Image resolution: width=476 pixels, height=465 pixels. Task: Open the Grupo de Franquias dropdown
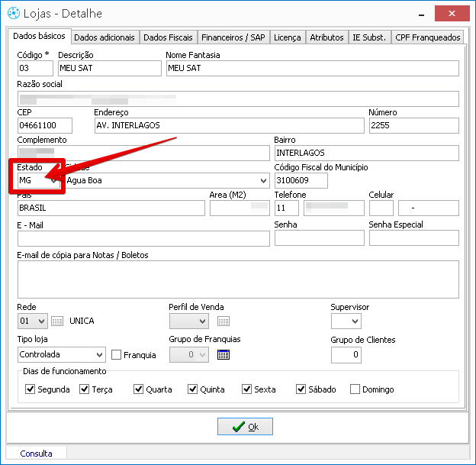point(189,354)
